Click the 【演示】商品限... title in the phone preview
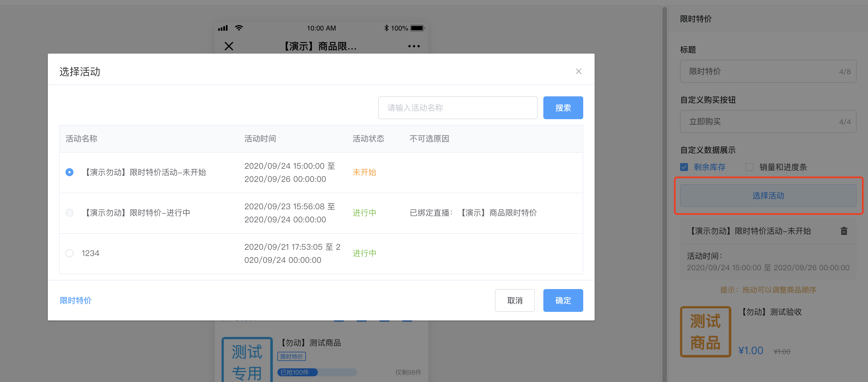 click(x=319, y=46)
